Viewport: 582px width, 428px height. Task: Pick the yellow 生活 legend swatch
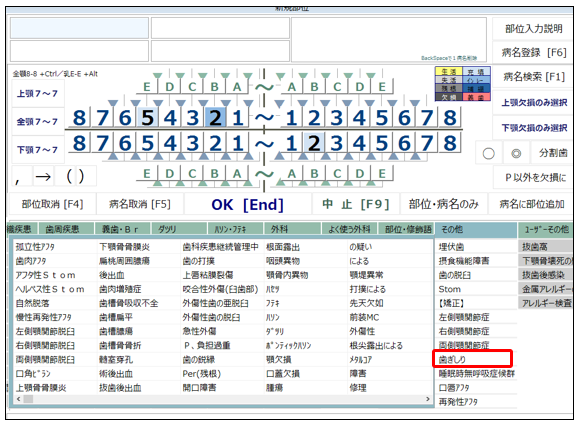tap(449, 72)
